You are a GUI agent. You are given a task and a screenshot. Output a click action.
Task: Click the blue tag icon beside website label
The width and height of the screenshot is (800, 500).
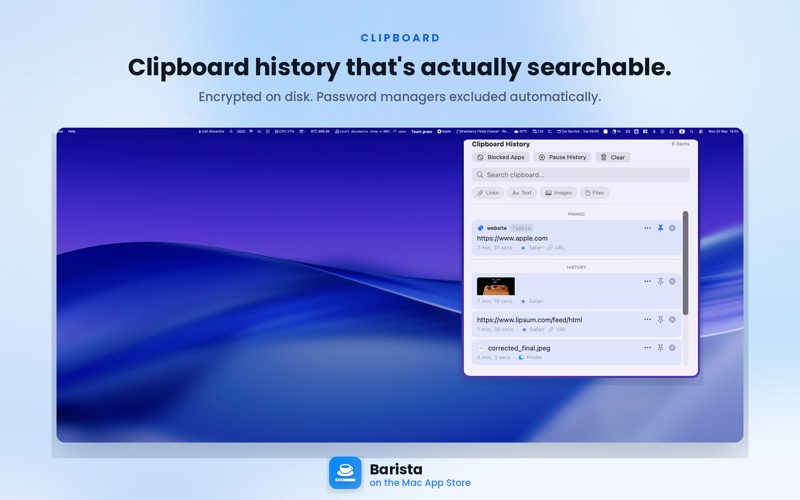(x=480, y=228)
